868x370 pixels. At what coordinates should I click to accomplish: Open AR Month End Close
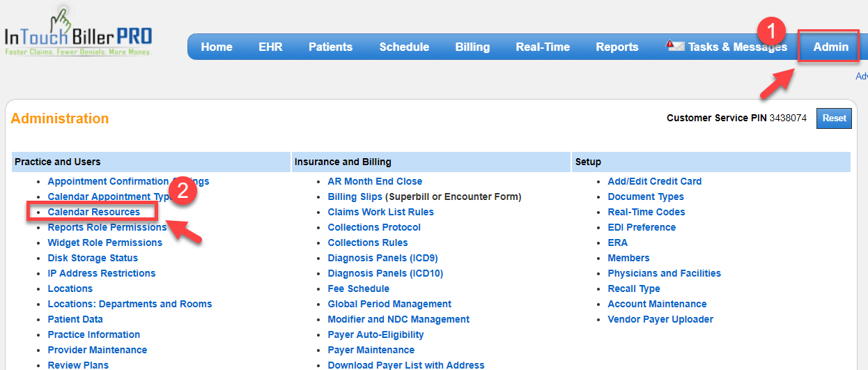click(375, 181)
